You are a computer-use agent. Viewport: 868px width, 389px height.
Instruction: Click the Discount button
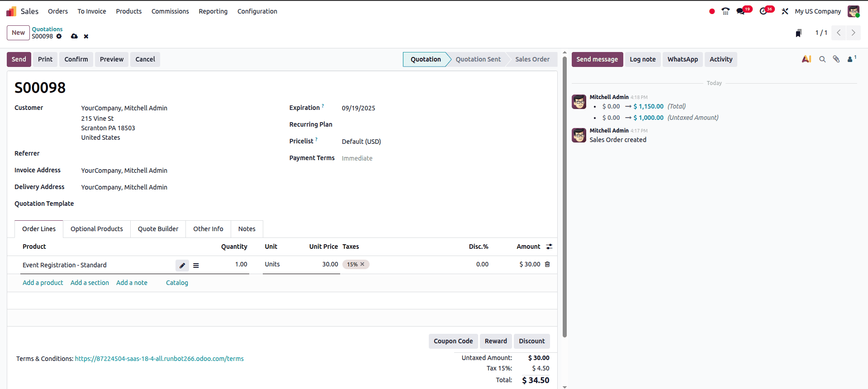[532, 341]
